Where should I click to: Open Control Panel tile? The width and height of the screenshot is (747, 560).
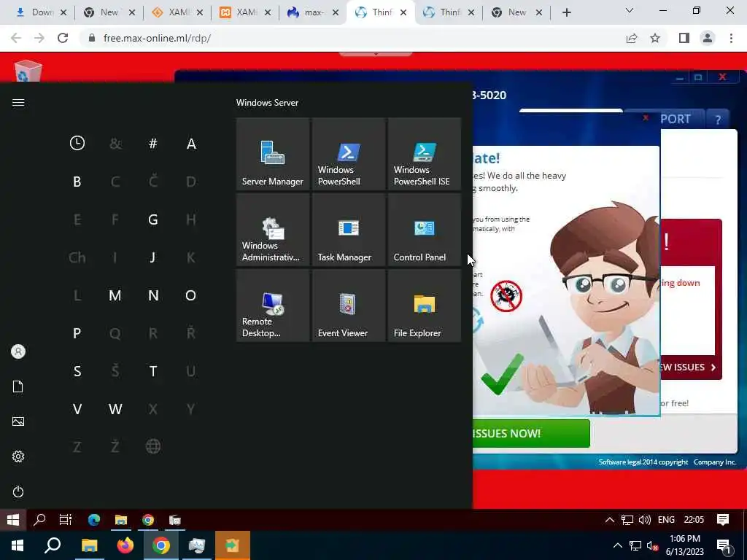pyautogui.click(x=424, y=230)
